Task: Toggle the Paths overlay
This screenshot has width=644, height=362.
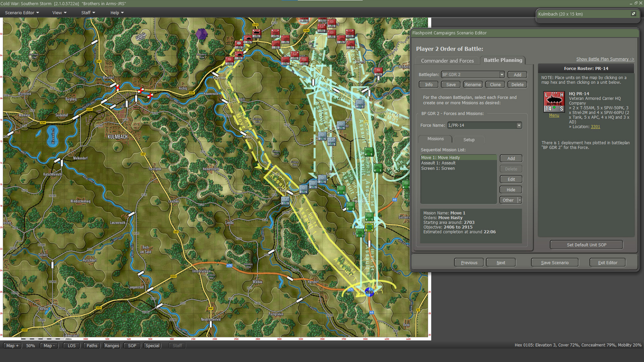Action: (92, 346)
